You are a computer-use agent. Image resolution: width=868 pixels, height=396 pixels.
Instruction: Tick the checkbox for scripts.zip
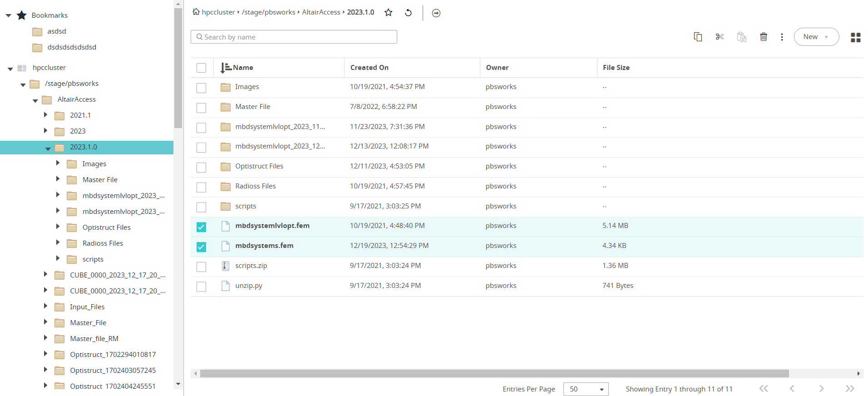click(x=201, y=267)
